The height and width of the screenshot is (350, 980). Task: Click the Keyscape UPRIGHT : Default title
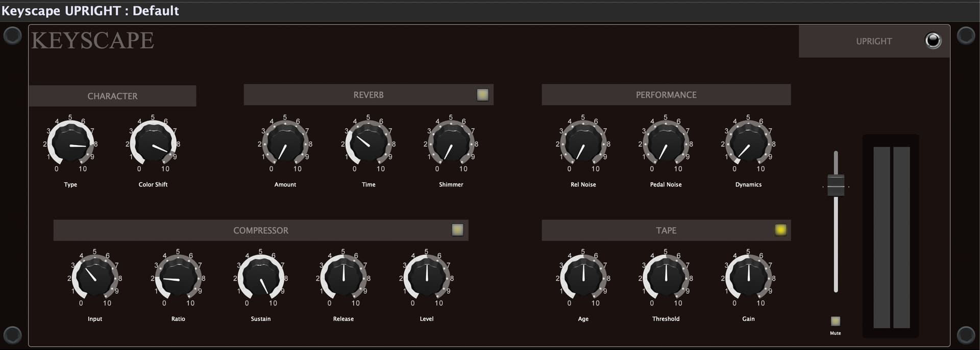coord(90,11)
